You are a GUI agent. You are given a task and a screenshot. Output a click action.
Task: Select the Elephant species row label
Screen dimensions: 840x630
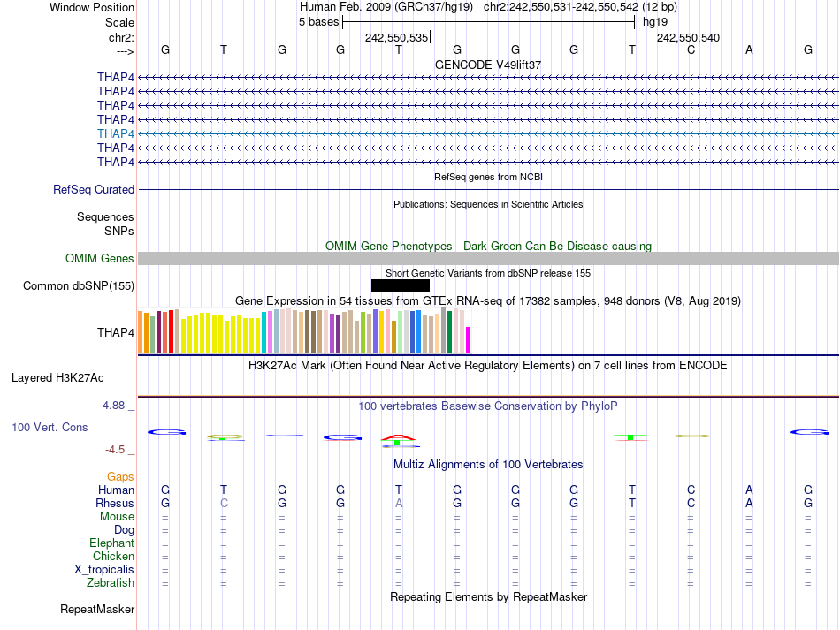click(112, 543)
